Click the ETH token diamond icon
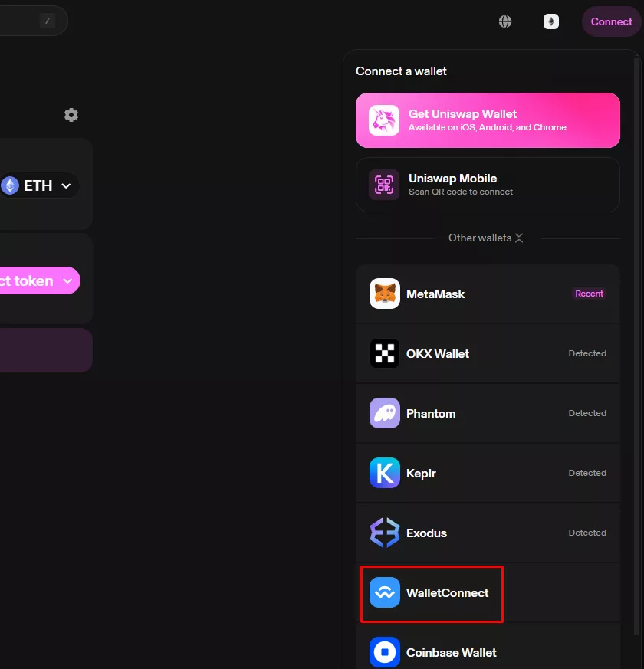 [x=10, y=185]
